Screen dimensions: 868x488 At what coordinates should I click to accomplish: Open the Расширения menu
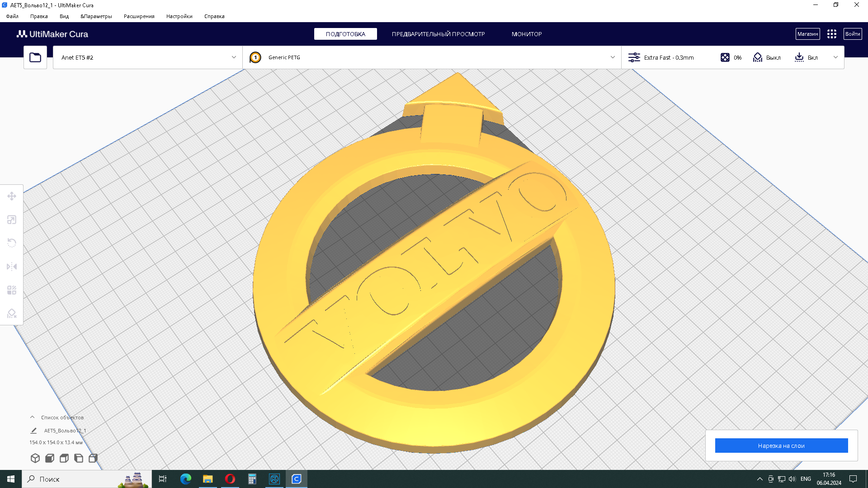pyautogui.click(x=139, y=16)
